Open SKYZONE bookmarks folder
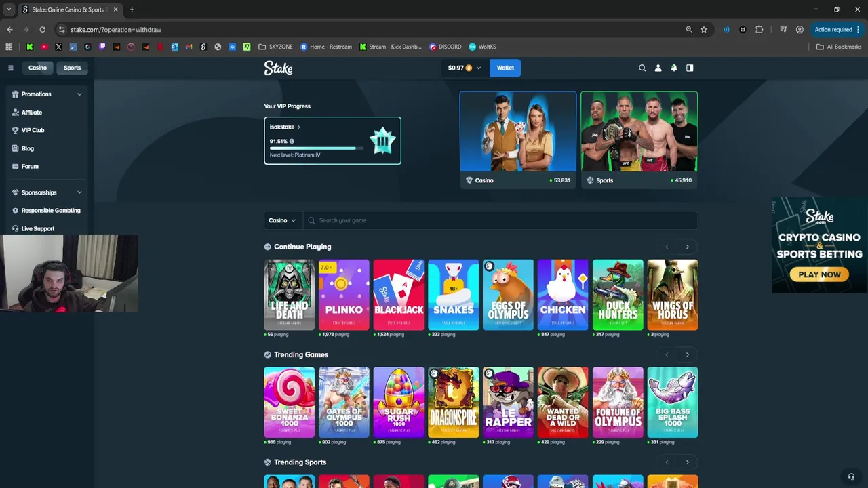Screen dimensions: 868x488 click(275, 47)
